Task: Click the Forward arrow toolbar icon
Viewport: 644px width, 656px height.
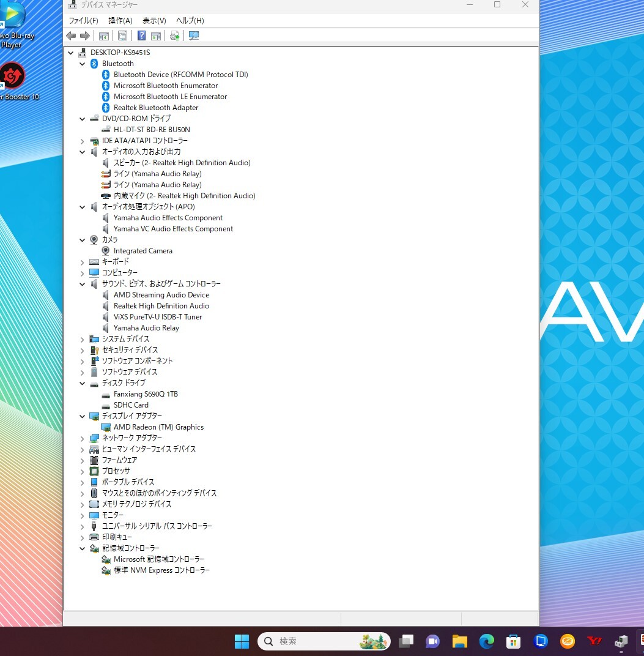Action: 85,36
